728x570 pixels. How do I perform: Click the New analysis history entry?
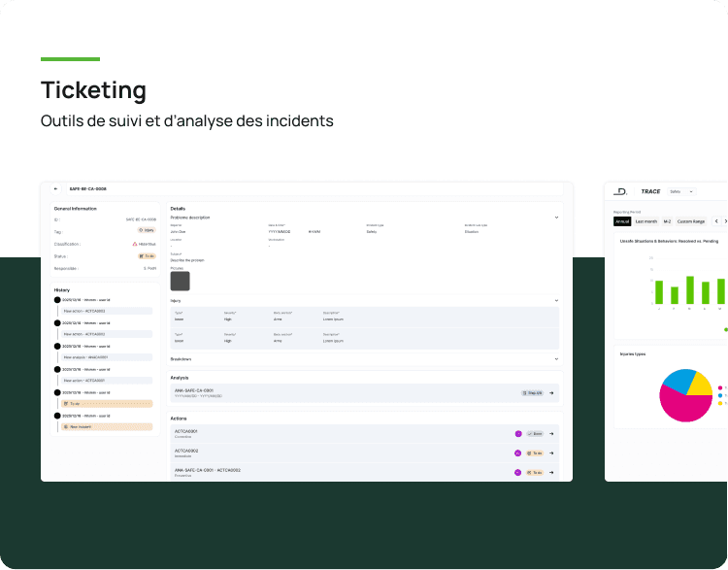tap(107, 357)
